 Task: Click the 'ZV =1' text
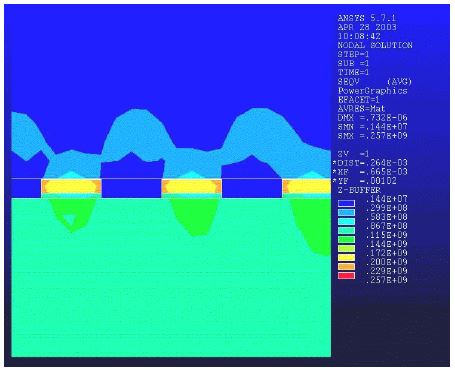353,154
